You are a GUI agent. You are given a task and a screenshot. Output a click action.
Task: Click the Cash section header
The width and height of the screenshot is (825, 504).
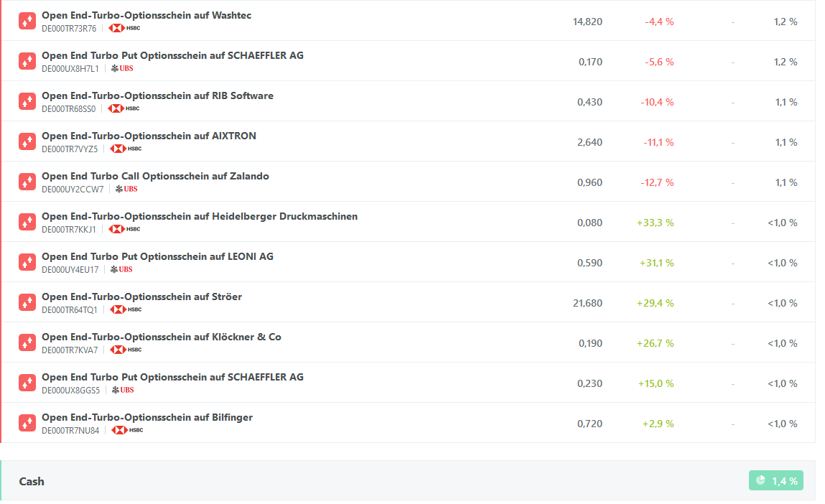[32, 481]
